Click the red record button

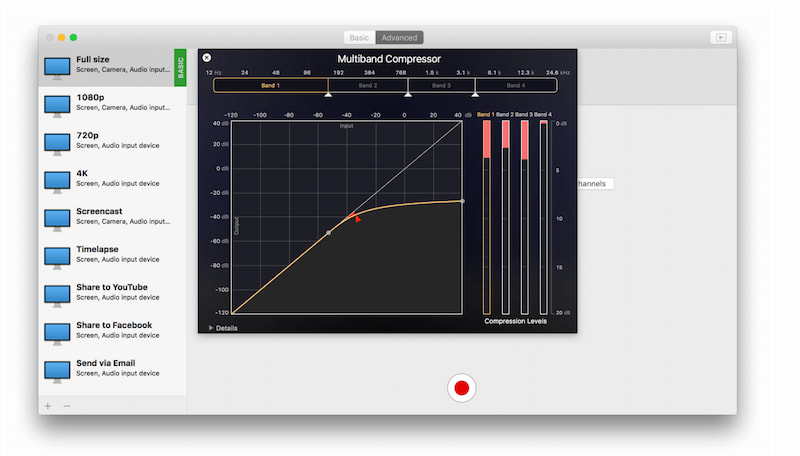pyautogui.click(x=461, y=387)
